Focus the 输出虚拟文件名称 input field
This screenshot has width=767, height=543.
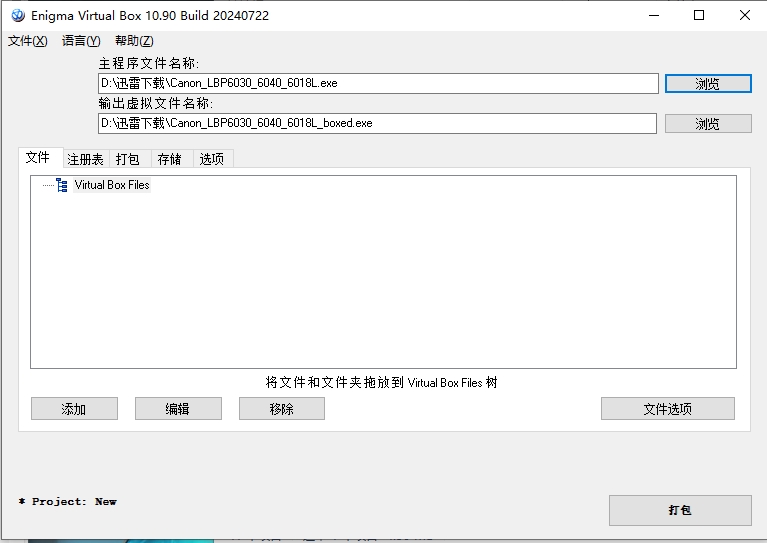click(377, 123)
